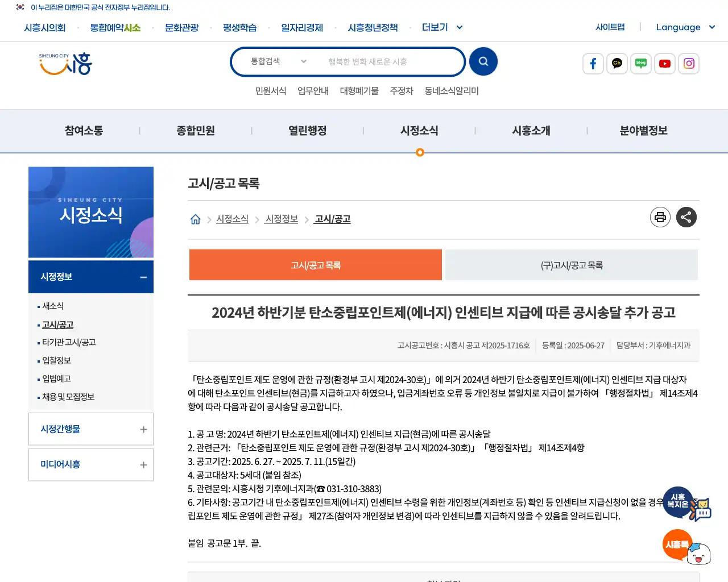This screenshot has width=728, height=582.
Task: Open the YouTube icon link
Action: tap(665, 64)
